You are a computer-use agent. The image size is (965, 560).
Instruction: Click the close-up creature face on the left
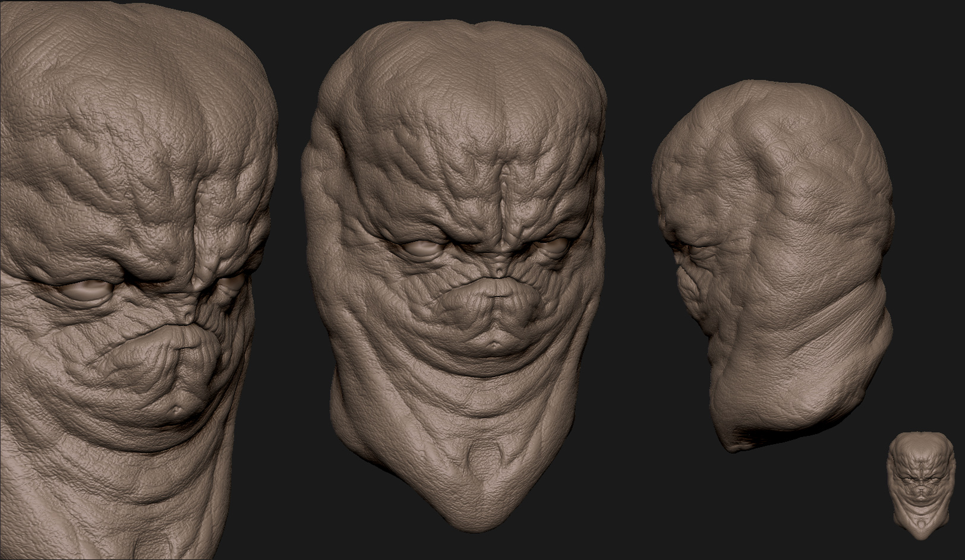click(x=138, y=280)
